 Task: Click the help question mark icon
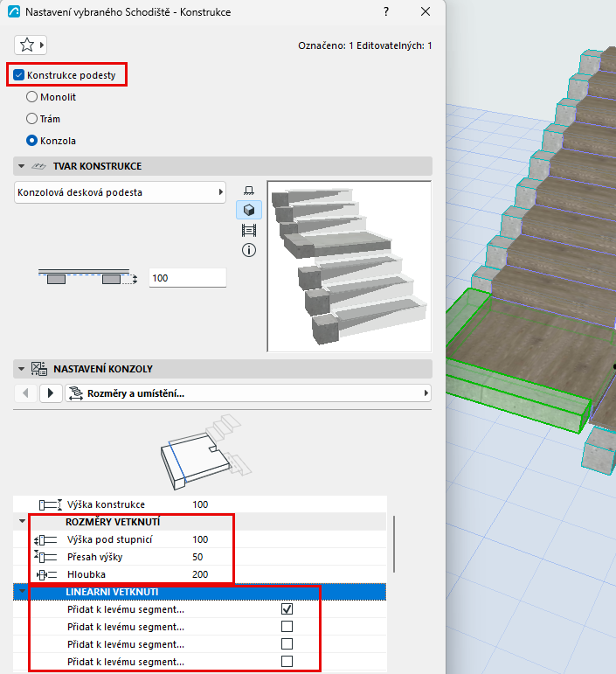pyautogui.click(x=386, y=11)
